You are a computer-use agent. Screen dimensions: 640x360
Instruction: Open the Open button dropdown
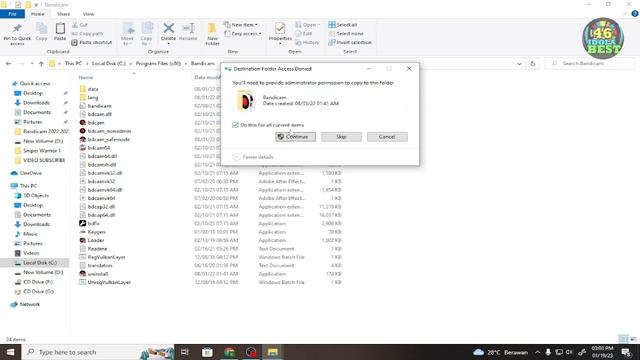307,25
